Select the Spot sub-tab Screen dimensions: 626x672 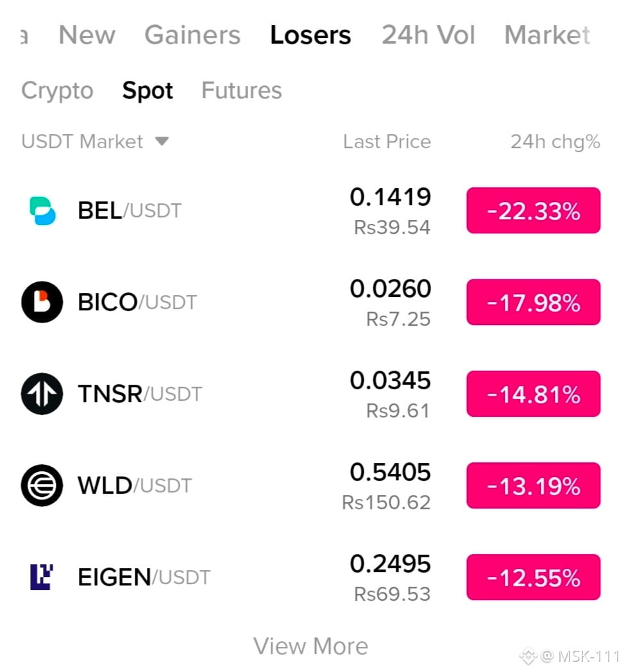pos(148,91)
